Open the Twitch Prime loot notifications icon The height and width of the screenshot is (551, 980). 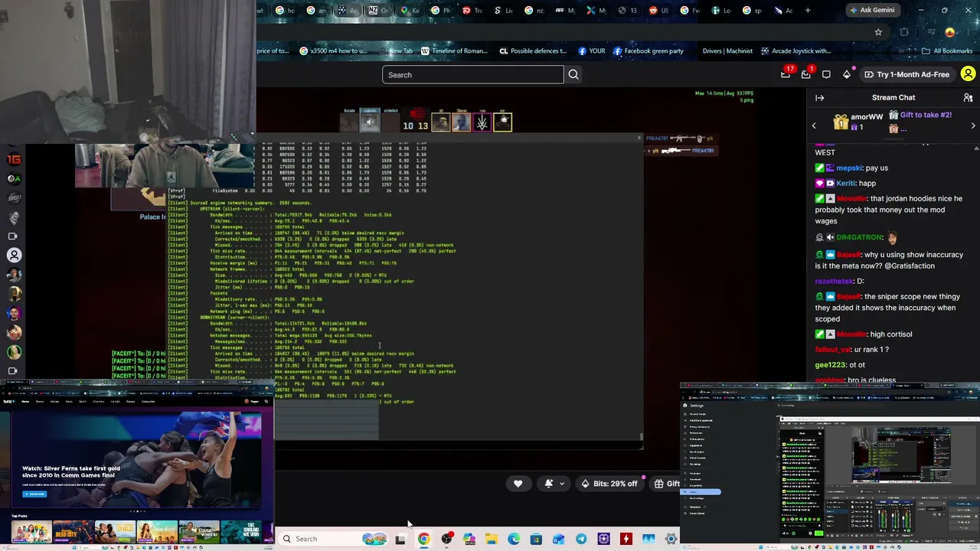[786, 74]
